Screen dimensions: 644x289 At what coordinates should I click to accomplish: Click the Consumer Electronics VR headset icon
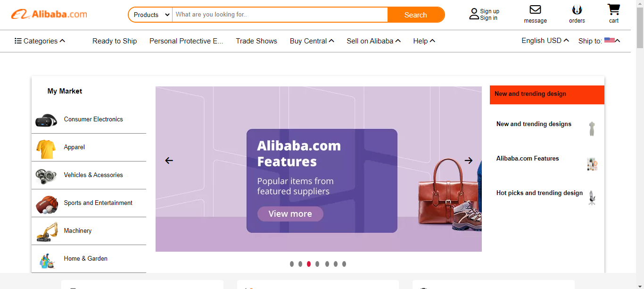46,120
